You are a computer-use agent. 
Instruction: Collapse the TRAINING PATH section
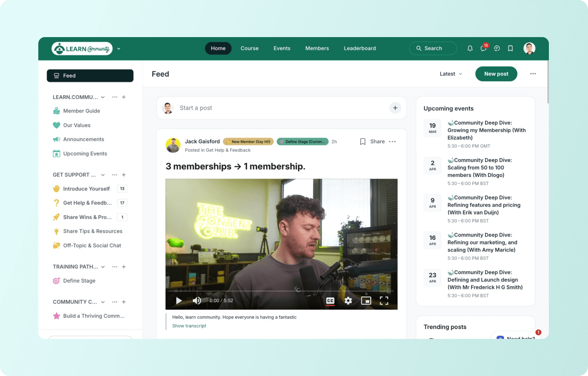103,267
